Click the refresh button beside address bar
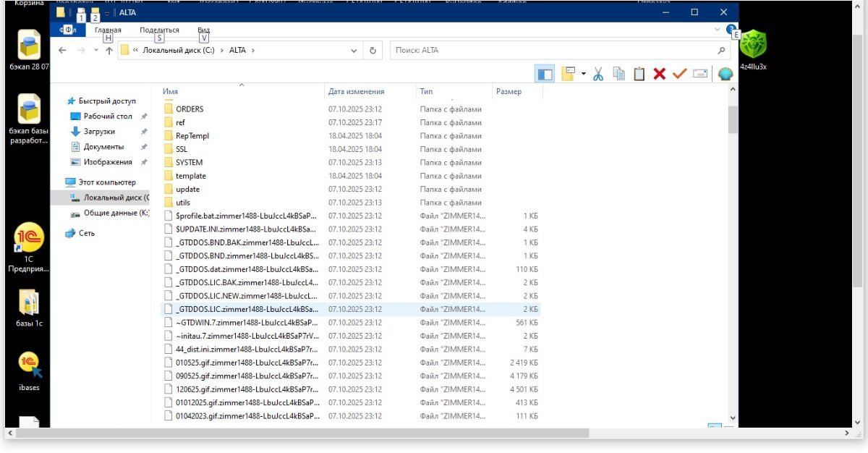Image resolution: width=868 pixels, height=453 pixels. pos(373,51)
